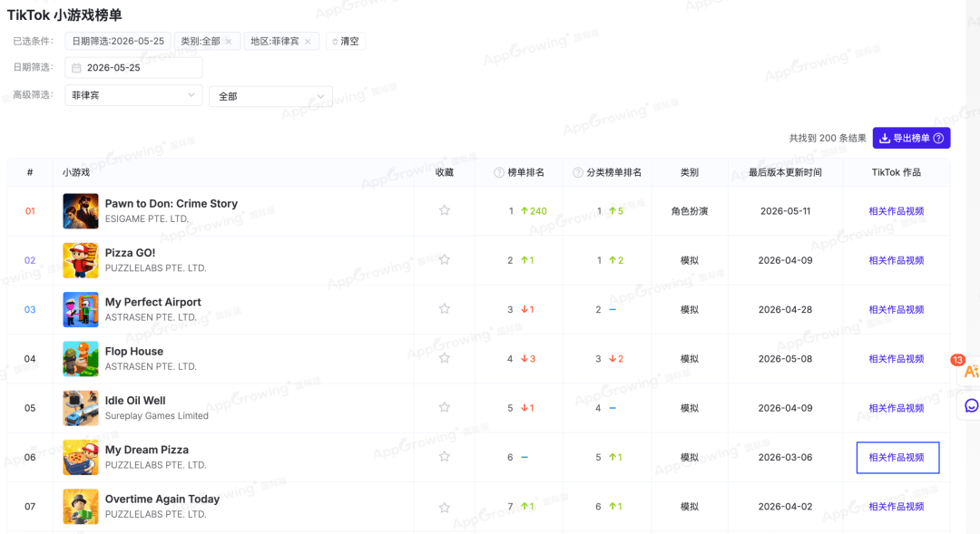Click Sureplay Games Limited developer name

157,416
